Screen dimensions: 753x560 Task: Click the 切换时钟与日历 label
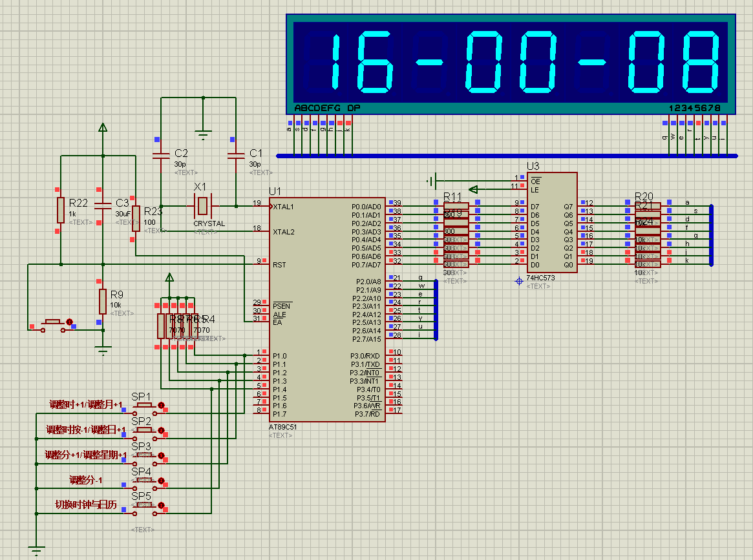pos(86,504)
